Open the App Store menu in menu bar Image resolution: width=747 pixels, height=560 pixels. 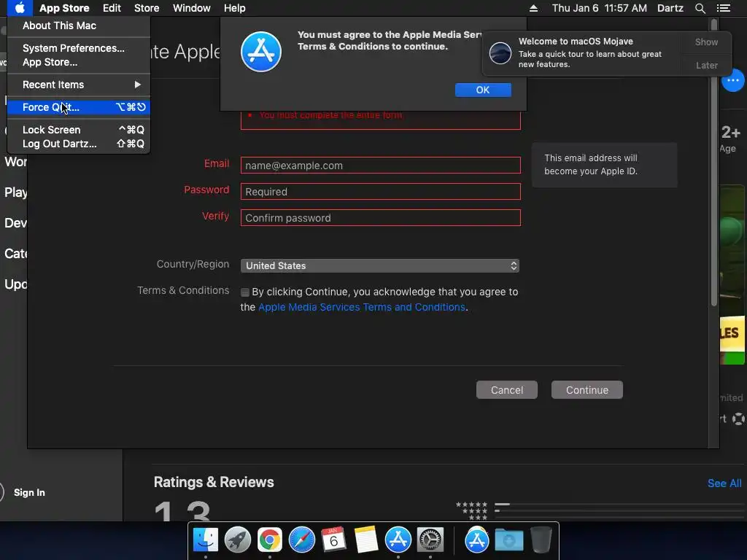[64, 8]
